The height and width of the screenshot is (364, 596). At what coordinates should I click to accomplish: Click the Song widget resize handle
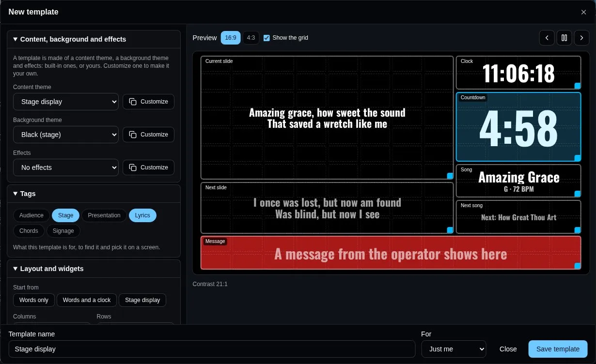[x=578, y=194]
